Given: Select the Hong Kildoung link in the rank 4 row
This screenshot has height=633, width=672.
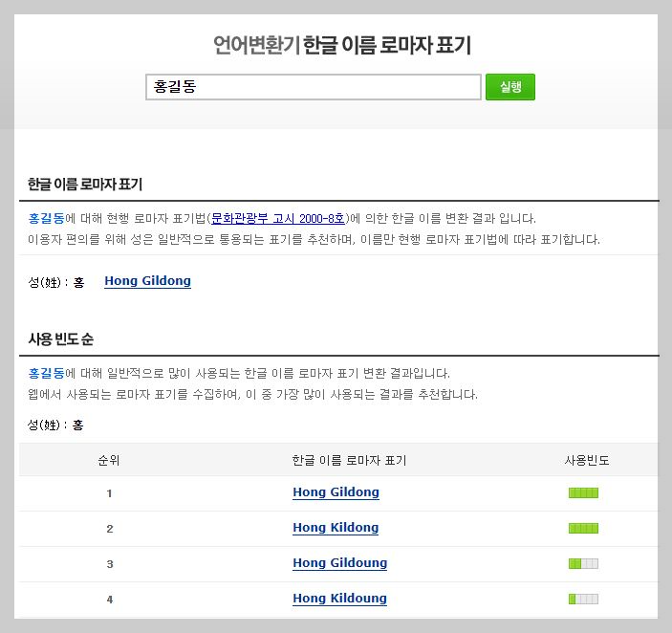Looking at the screenshot, I should 339,599.
